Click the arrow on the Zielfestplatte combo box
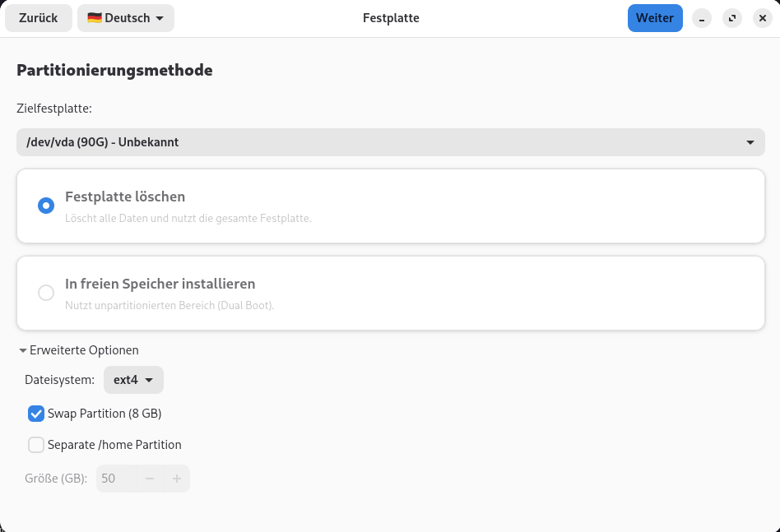 coord(750,142)
